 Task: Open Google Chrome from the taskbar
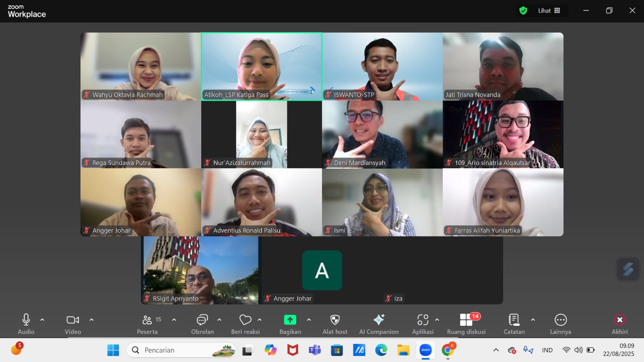(x=448, y=350)
